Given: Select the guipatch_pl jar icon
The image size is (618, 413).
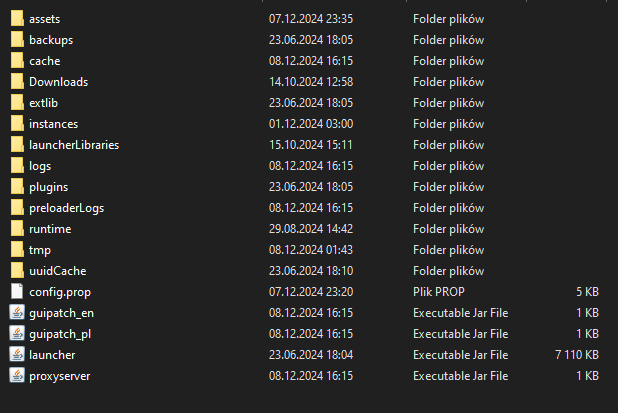Looking at the screenshot, I should pyautogui.click(x=16, y=333).
